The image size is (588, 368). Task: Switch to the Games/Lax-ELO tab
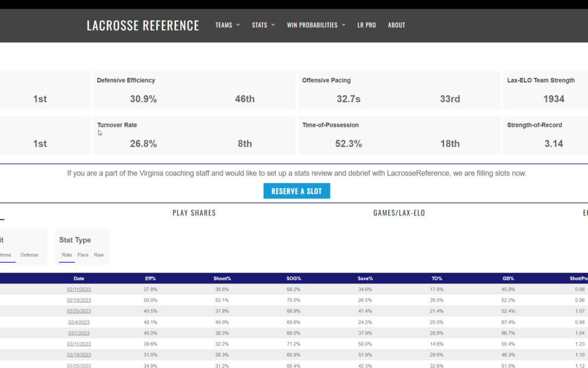coord(399,213)
